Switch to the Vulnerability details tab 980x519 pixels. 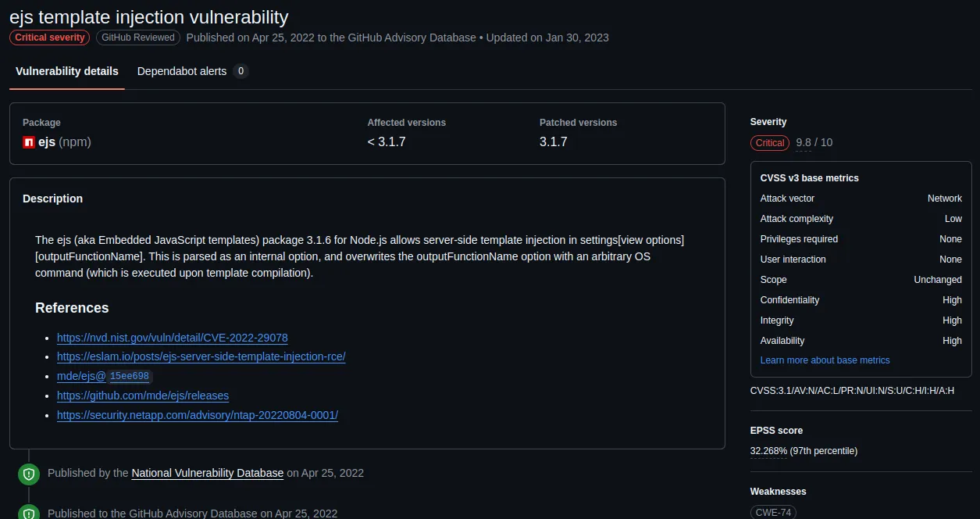pyautogui.click(x=67, y=71)
